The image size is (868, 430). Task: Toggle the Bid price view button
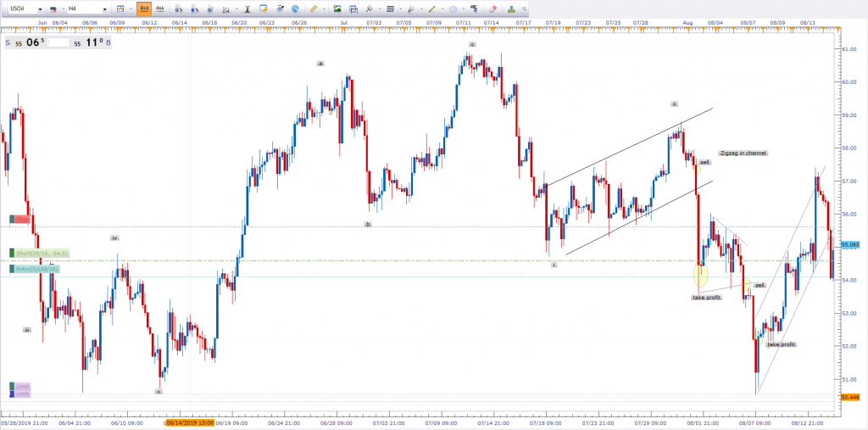145,8
